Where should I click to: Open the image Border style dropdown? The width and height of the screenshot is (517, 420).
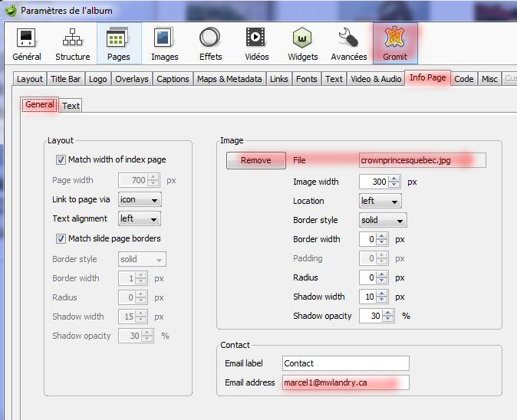(383, 220)
